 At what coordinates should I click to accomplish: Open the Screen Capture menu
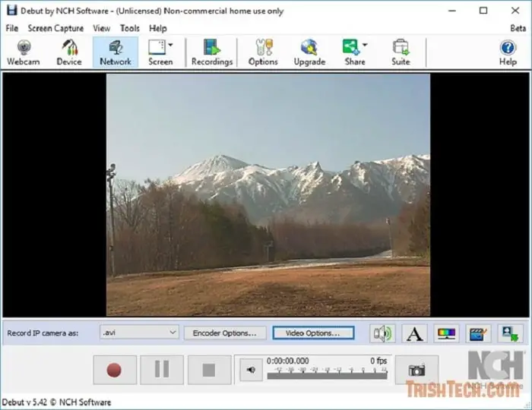(55, 28)
